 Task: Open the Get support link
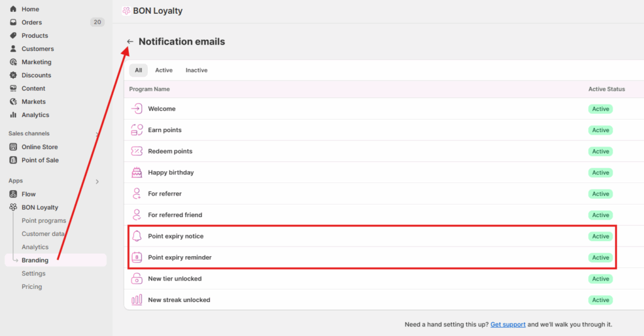508,325
